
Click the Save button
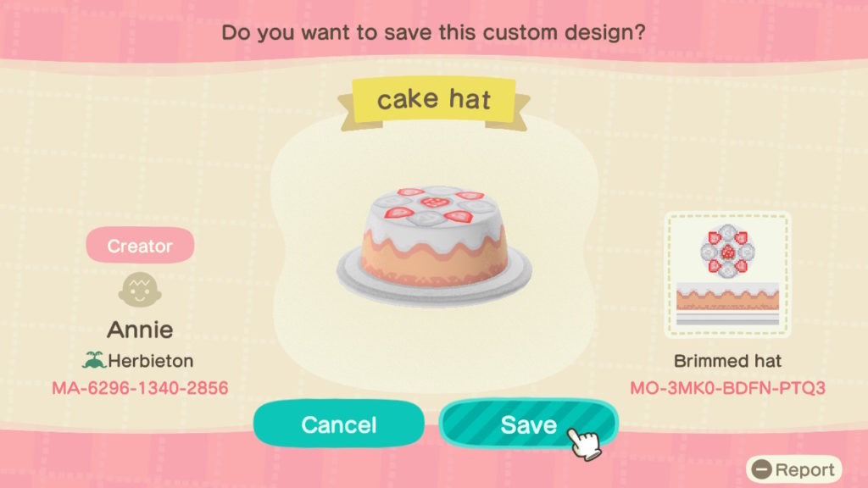click(x=528, y=424)
